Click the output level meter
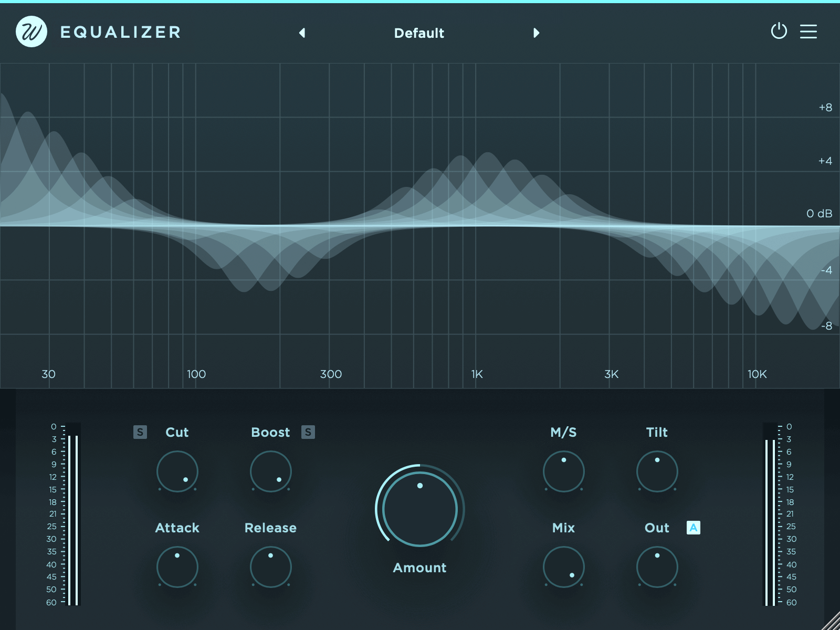 (x=770, y=514)
